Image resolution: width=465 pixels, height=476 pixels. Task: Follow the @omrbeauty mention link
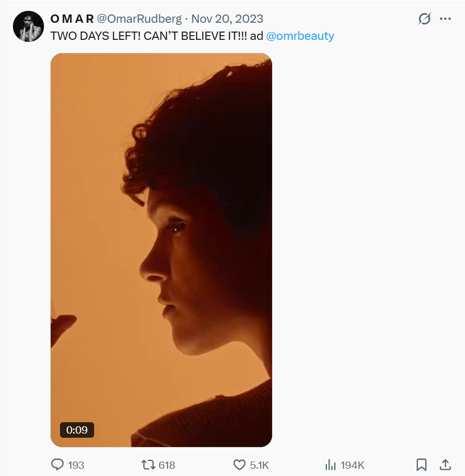300,36
